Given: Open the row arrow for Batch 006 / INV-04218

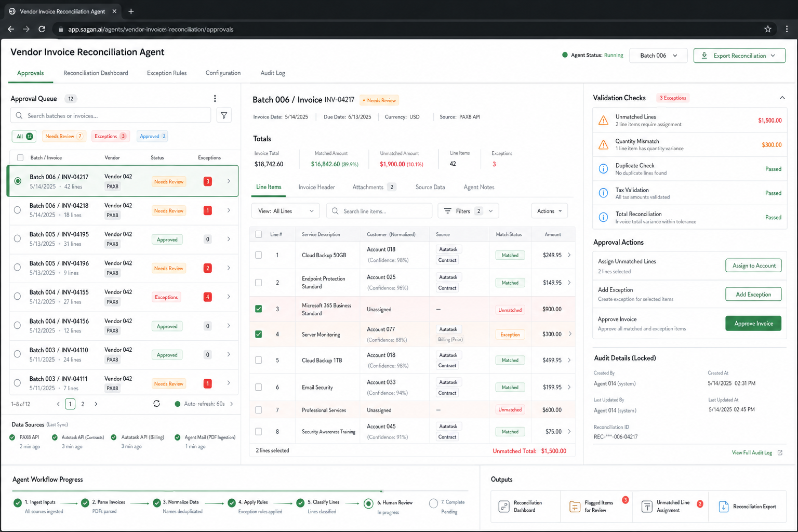Looking at the screenshot, I should (x=229, y=210).
